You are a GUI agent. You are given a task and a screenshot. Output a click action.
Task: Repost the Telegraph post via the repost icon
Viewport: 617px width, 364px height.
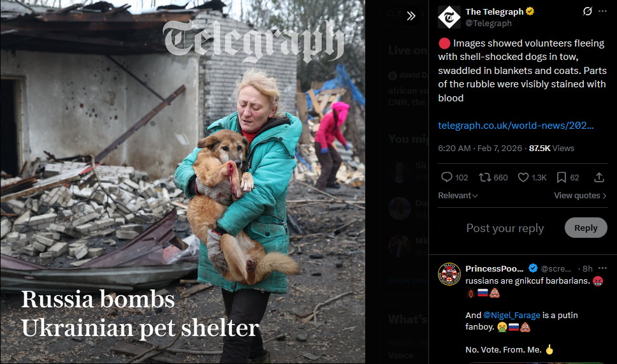point(484,177)
